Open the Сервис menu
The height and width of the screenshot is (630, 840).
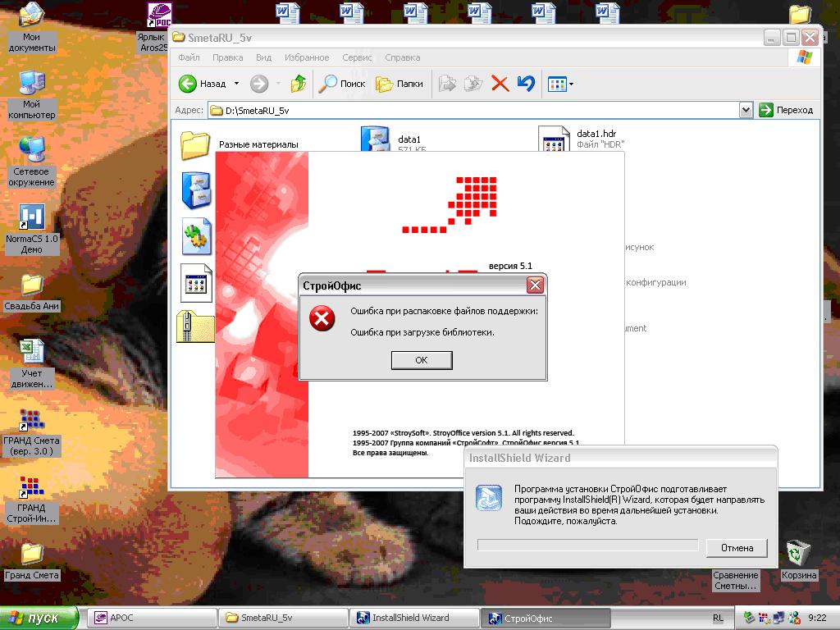point(357,57)
